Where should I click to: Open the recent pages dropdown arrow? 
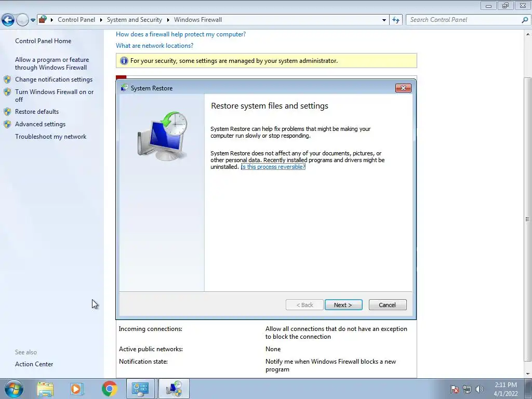coord(33,20)
